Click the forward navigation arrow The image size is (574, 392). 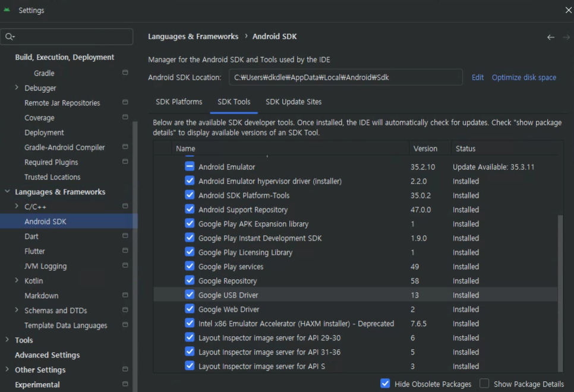tap(566, 37)
